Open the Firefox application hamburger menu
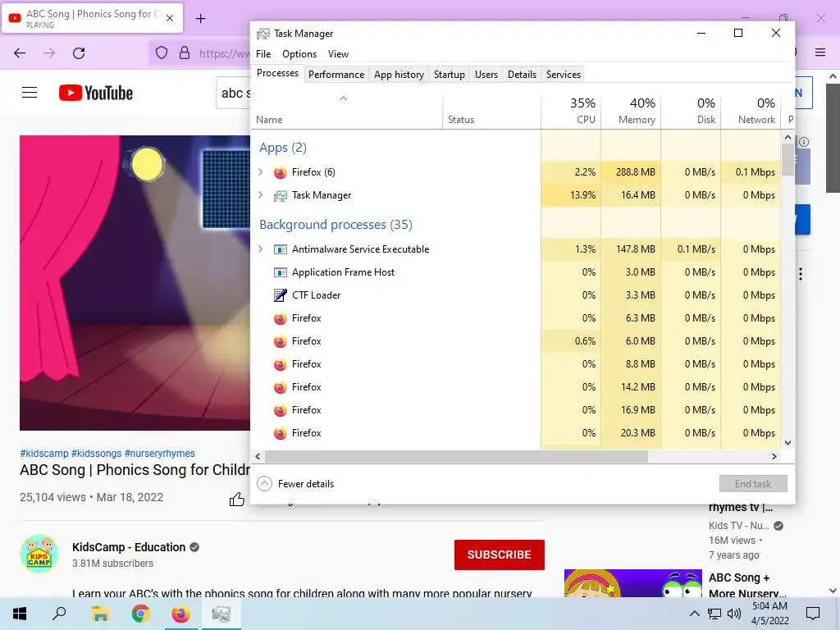Image resolution: width=840 pixels, height=630 pixels. (820, 52)
